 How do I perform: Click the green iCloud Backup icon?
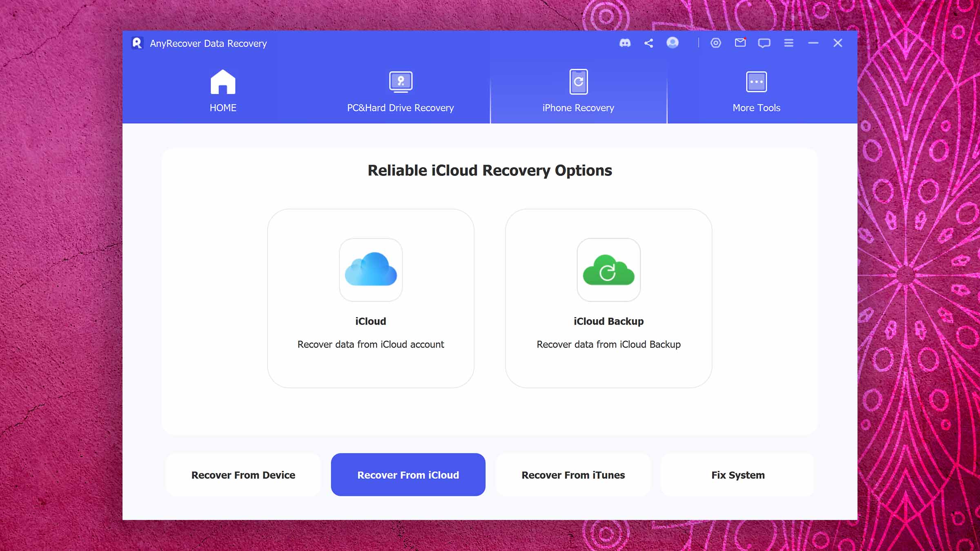click(608, 270)
